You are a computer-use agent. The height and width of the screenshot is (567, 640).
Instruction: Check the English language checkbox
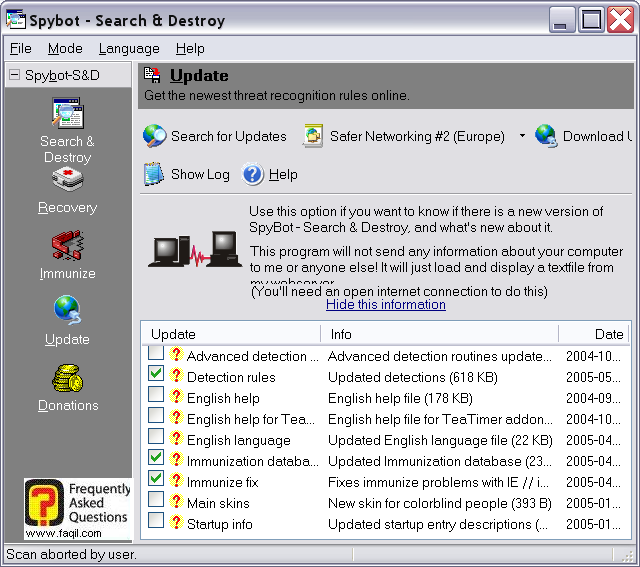tap(156, 436)
